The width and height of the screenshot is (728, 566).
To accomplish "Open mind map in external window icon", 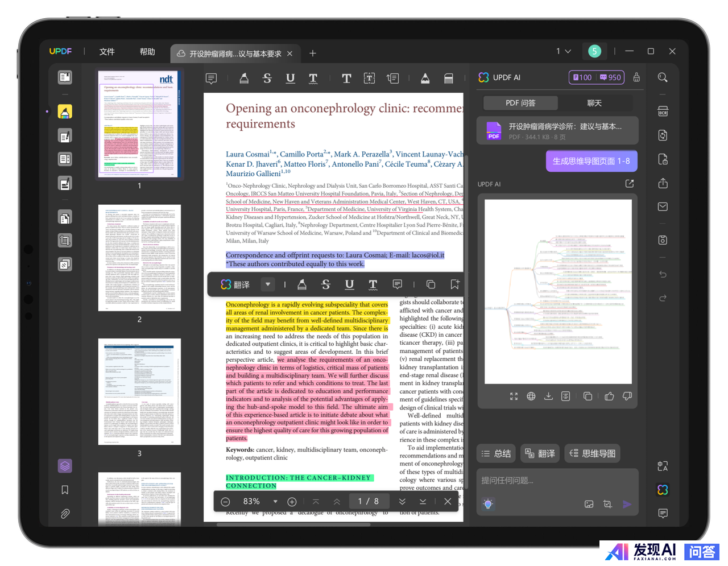I will 629,184.
